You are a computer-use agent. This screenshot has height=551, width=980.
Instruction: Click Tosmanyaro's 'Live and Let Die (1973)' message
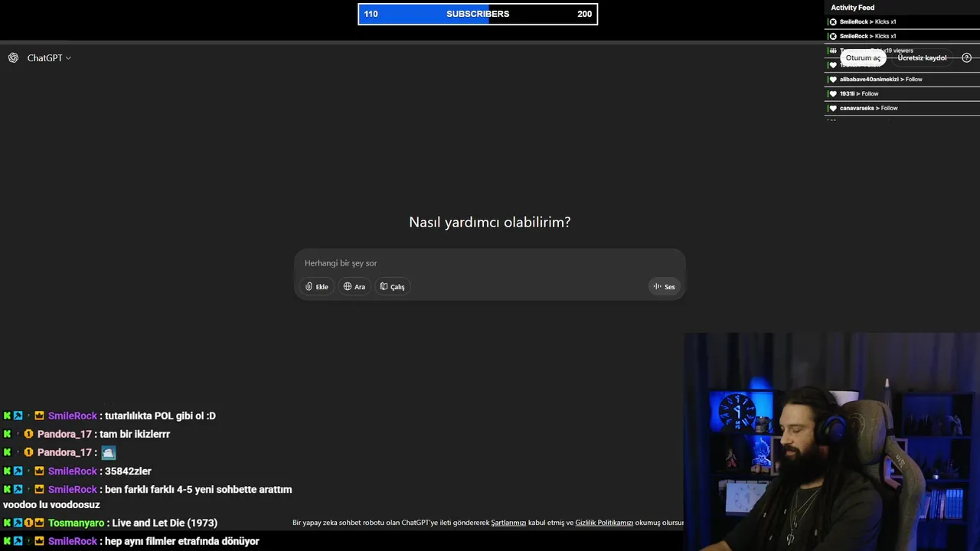point(165,523)
